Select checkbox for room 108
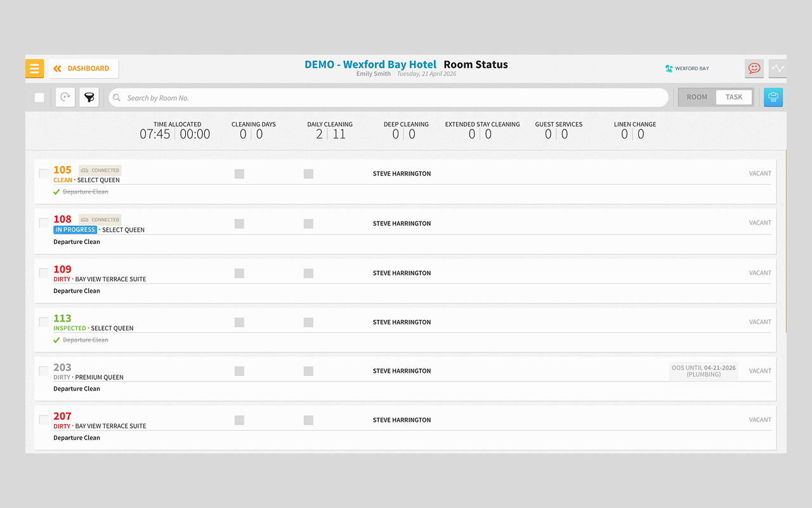Screen dimensions: 812x508 pyautogui.click(x=44, y=223)
